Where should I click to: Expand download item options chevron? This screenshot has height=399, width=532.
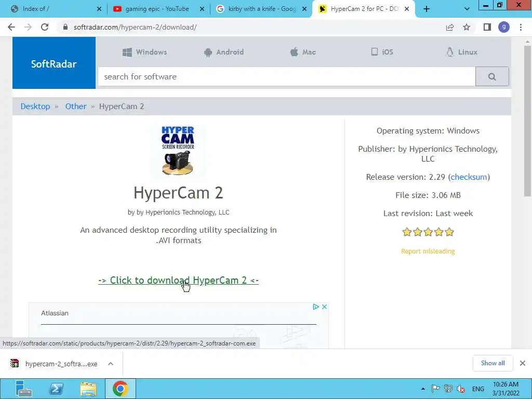(111, 364)
